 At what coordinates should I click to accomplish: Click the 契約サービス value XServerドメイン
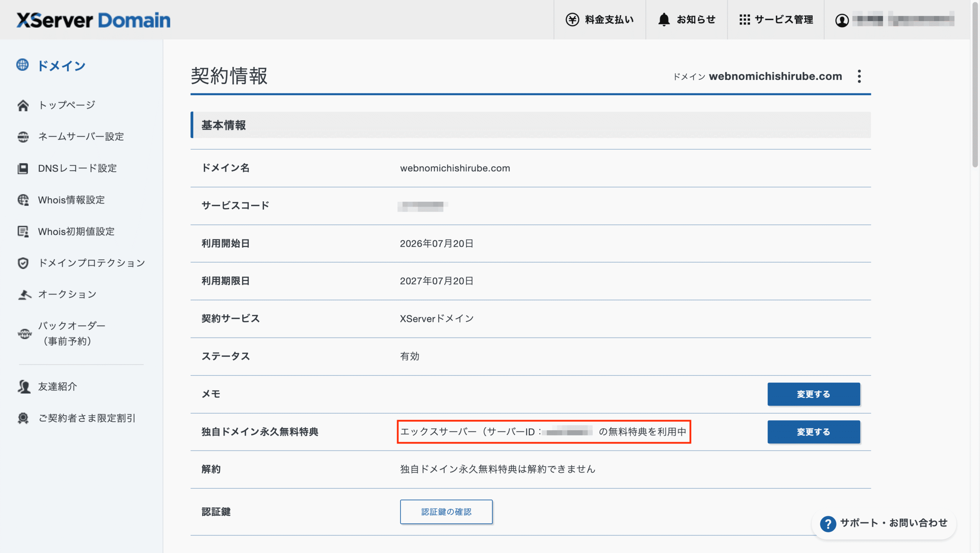[x=437, y=319]
